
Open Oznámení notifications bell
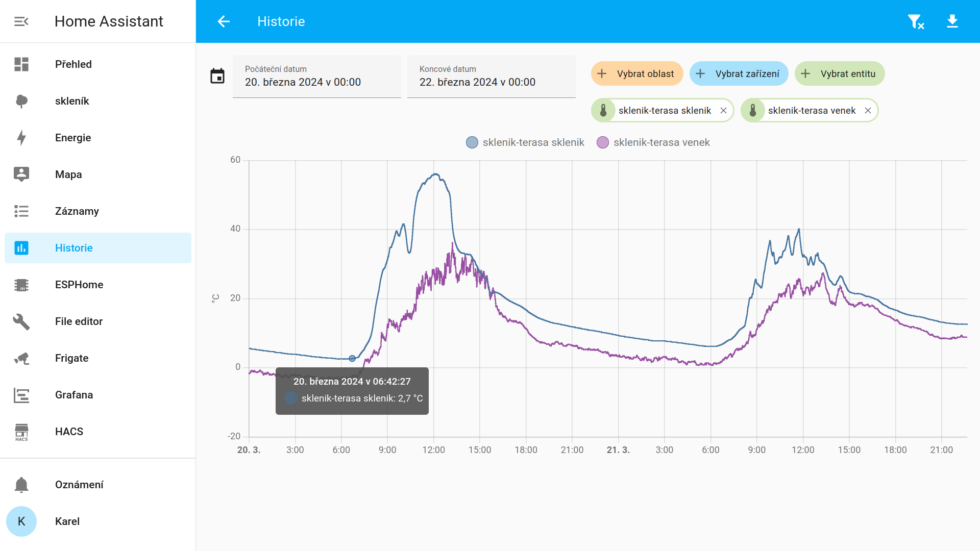[21, 485]
